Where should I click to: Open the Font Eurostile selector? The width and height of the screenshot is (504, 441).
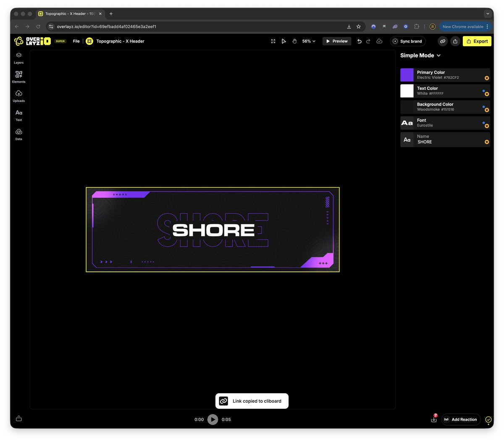(x=445, y=123)
